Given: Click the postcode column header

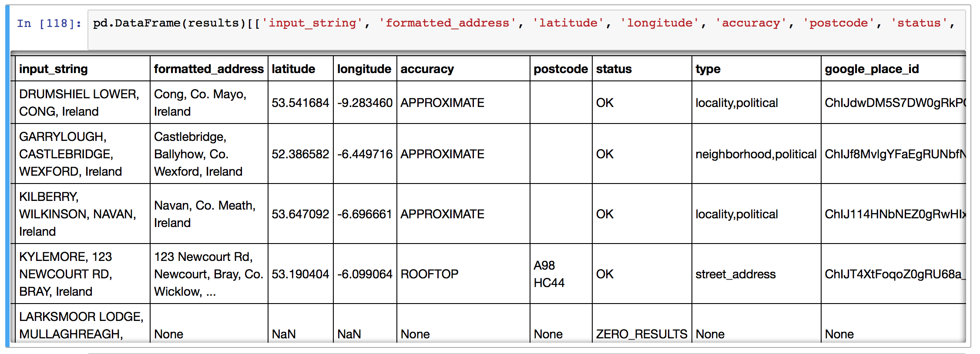Looking at the screenshot, I should coord(560,69).
